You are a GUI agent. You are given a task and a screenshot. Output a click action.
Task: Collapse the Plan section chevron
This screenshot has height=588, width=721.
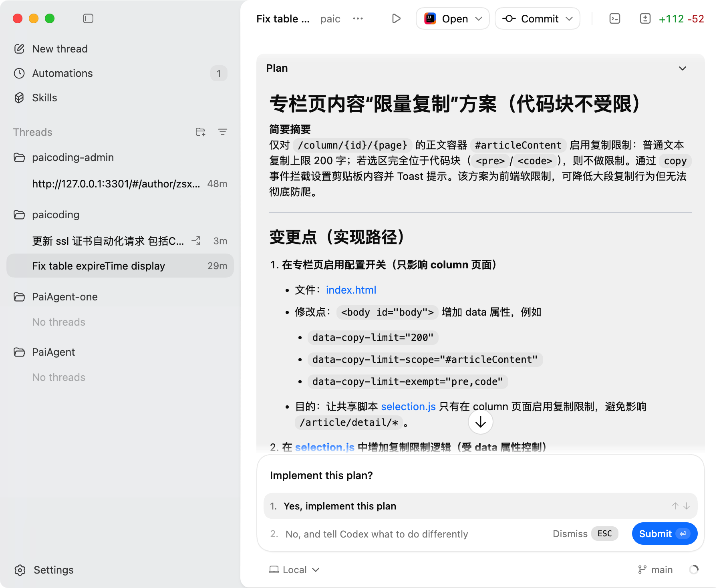[x=683, y=68]
